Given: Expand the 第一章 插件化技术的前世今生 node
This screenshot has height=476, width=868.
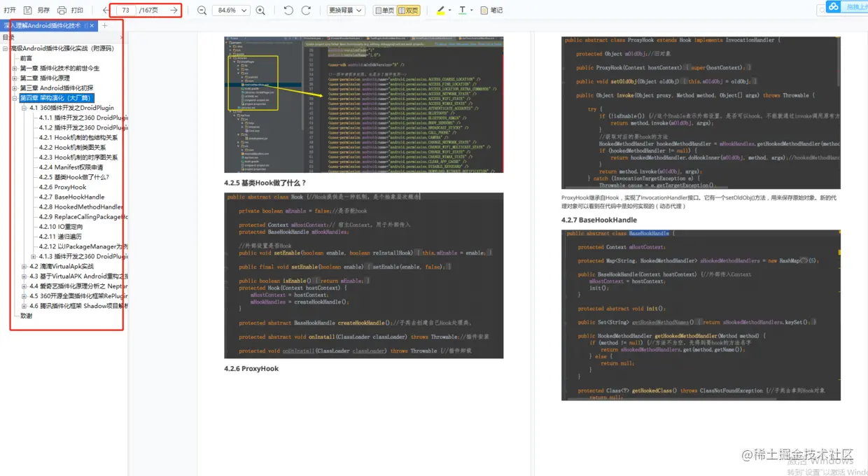Looking at the screenshot, I should coord(15,69).
